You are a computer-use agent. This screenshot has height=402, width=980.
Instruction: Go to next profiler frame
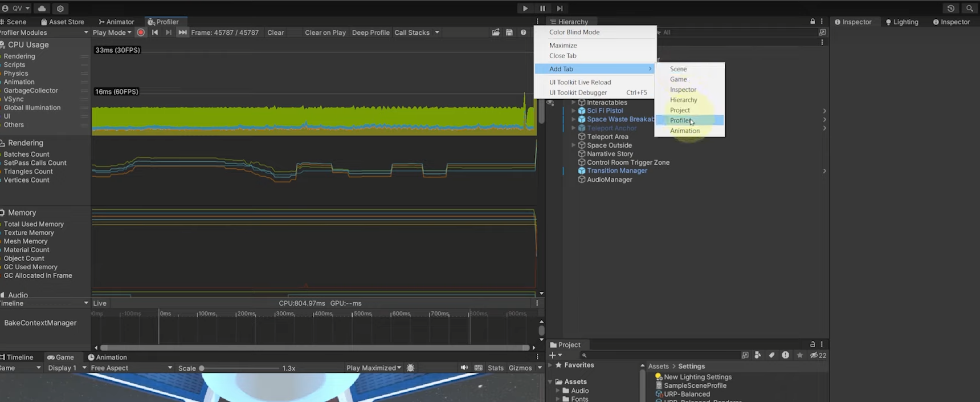coord(169,33)
